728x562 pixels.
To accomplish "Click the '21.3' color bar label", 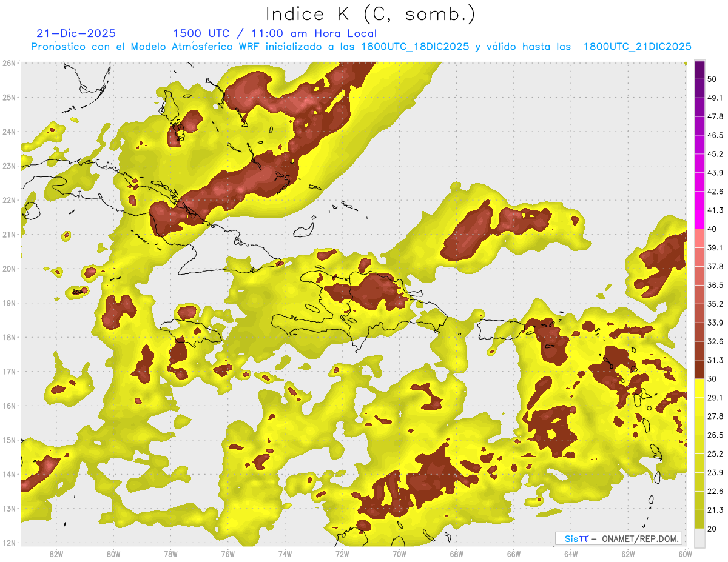I will coord(715,510).
